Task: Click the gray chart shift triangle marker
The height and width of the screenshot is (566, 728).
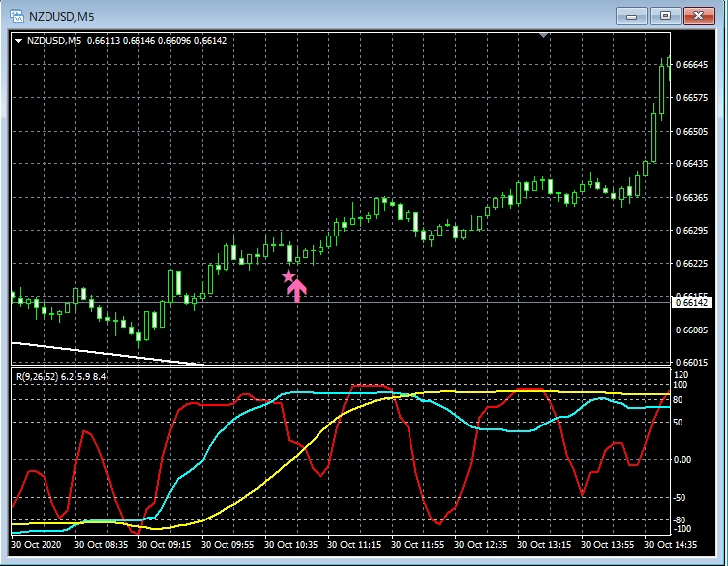Action: [542, 36]
